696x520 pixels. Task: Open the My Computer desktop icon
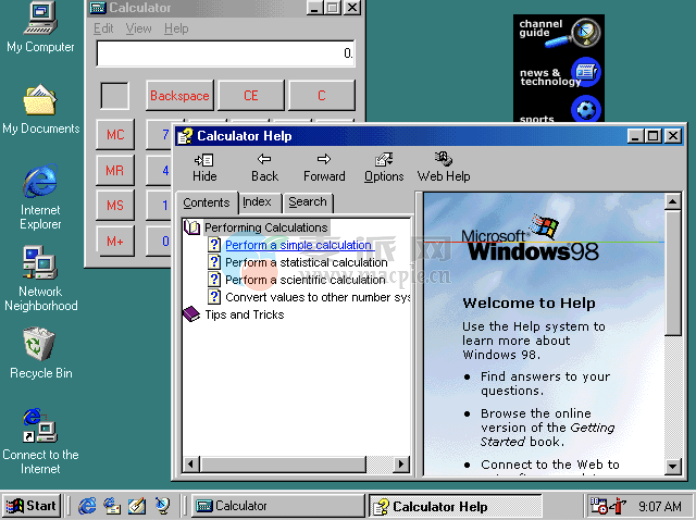click(40, 27)
